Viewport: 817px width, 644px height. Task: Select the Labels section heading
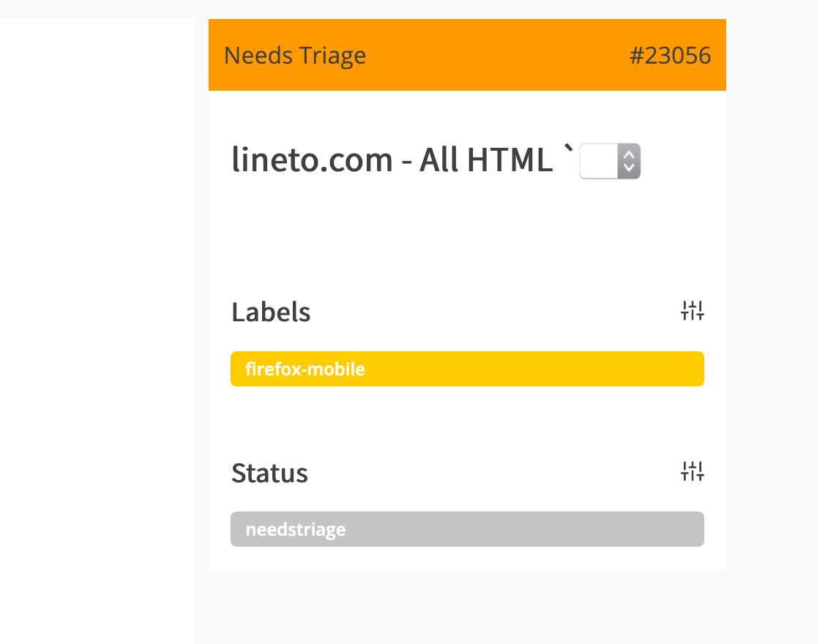(x=271, y=312)
